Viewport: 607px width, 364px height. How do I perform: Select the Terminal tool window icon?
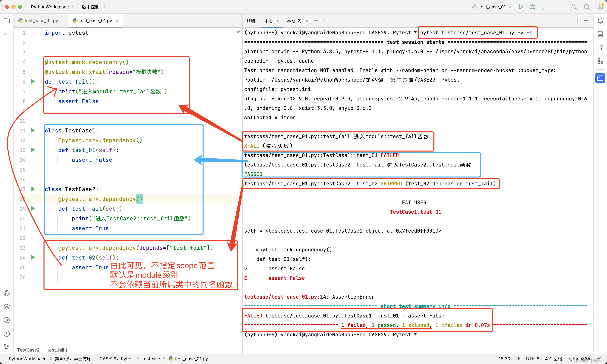click(600, 78)
